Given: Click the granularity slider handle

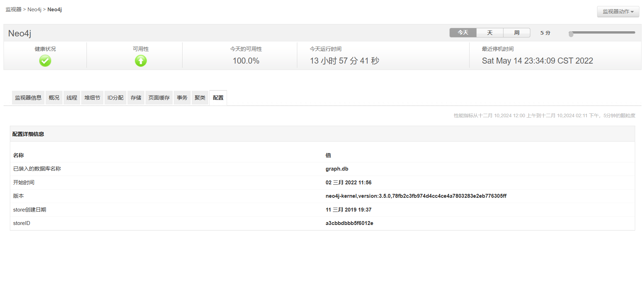Looking at the screenshot, I should (x=571, y=34).
